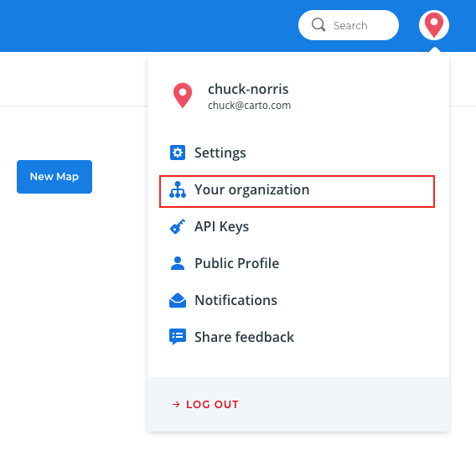Open API Keys menu item
This screenshot has height=471, width=476.
point(221,226)
